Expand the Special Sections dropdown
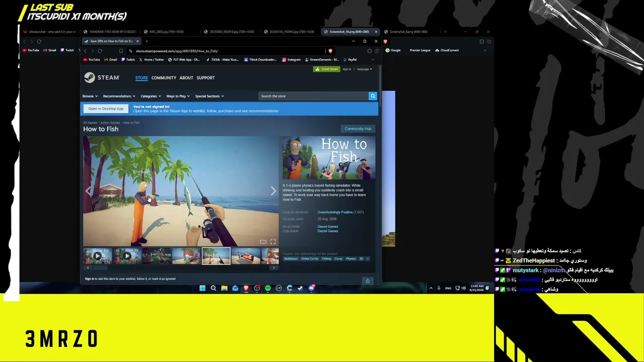The width and height of the screenshot is (644, 362). tap(209, 96)
